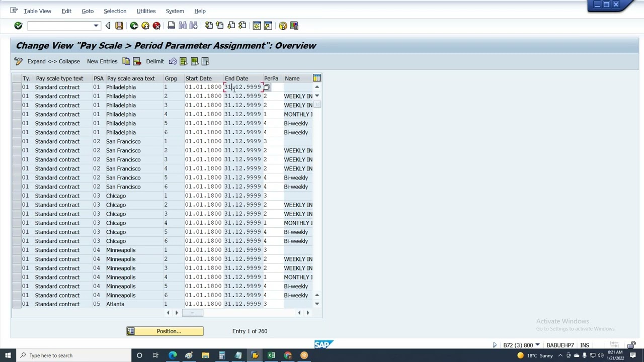Click the Find Next binoculars icon
The width and height of the screenshot is (644, 362).
pos(194,26)
